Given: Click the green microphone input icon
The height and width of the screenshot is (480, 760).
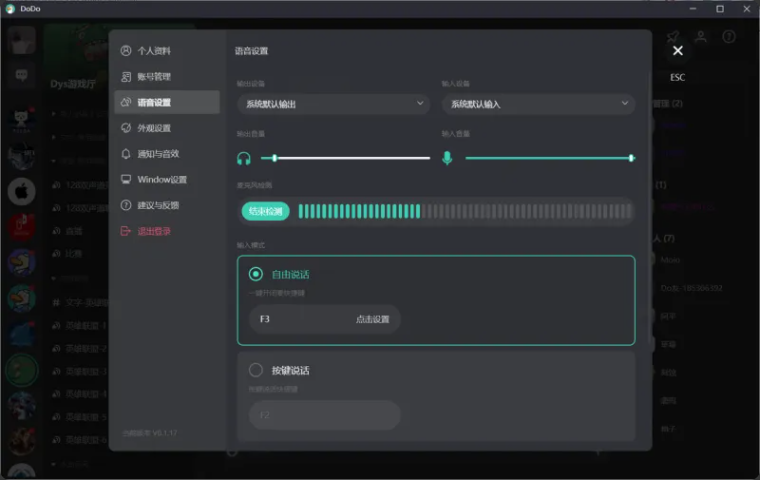Looking at the screenshot, I should [447, 158].
